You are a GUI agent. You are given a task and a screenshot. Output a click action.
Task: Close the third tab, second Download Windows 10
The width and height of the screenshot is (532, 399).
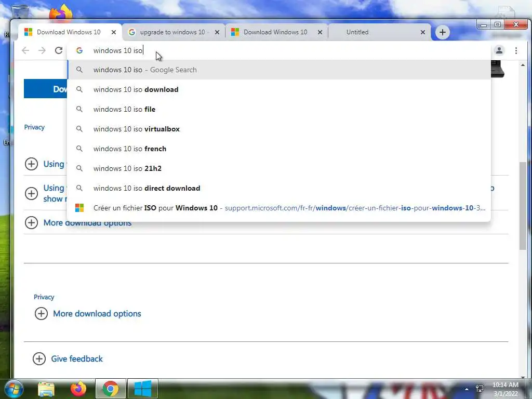click(x=320, y=32)
